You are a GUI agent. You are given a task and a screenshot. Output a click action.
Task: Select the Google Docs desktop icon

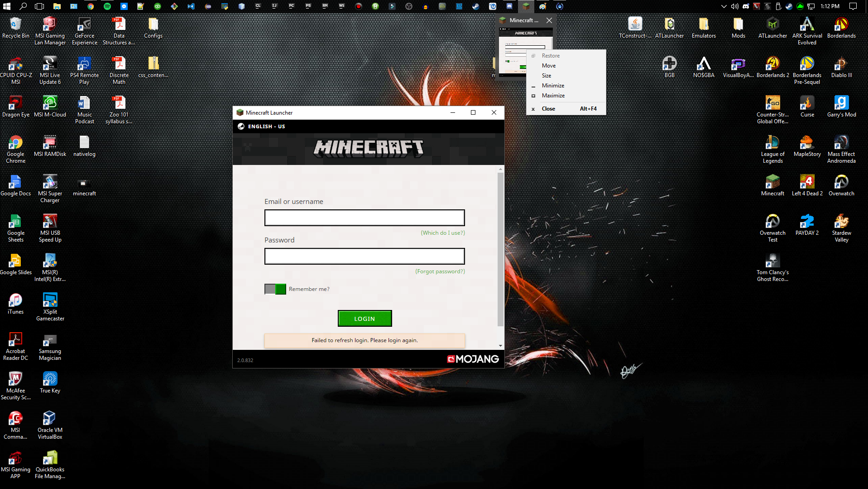pos(16,185)
